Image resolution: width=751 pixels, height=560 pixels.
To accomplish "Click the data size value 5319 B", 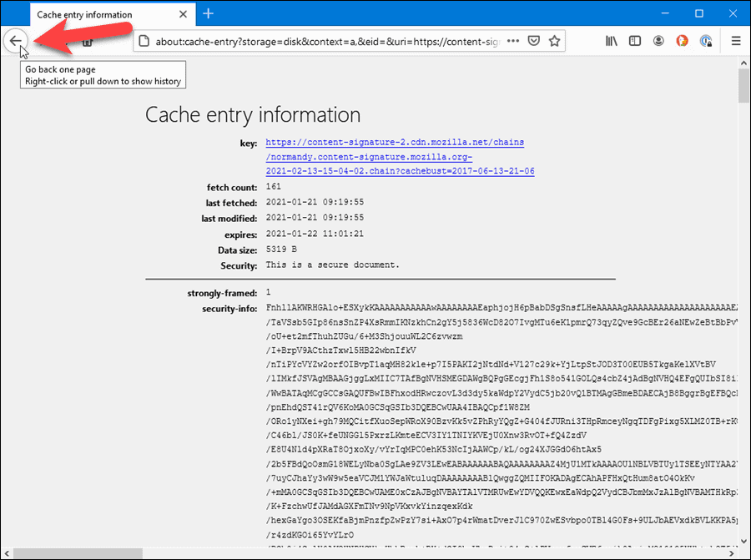I will click(x=281, y=249).
